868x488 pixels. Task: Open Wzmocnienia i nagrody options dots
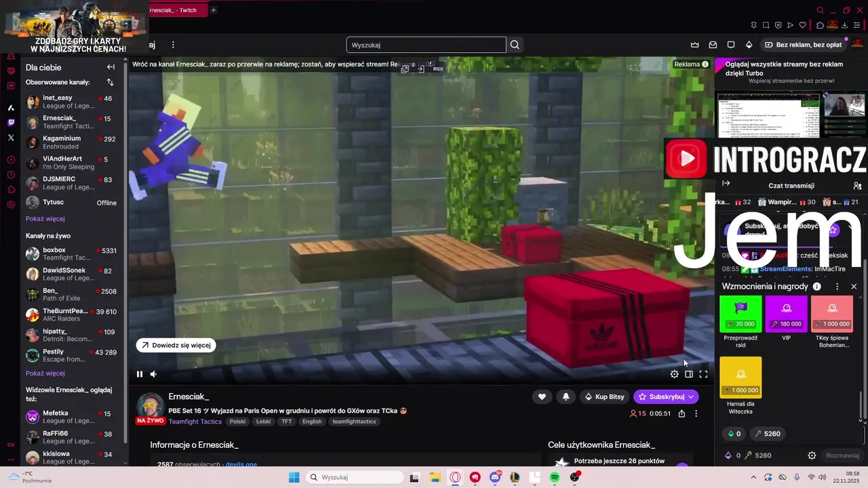[837, 287]
